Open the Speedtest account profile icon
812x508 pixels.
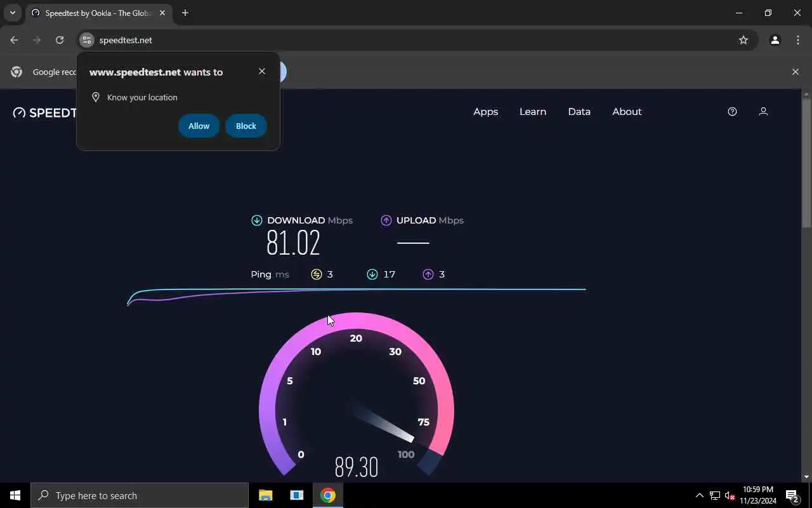(763, 111)
